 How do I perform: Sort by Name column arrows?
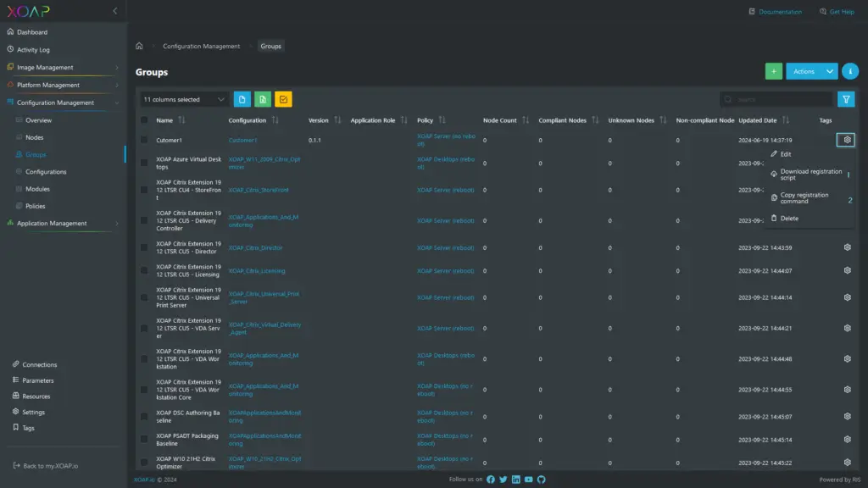point(181,120)
